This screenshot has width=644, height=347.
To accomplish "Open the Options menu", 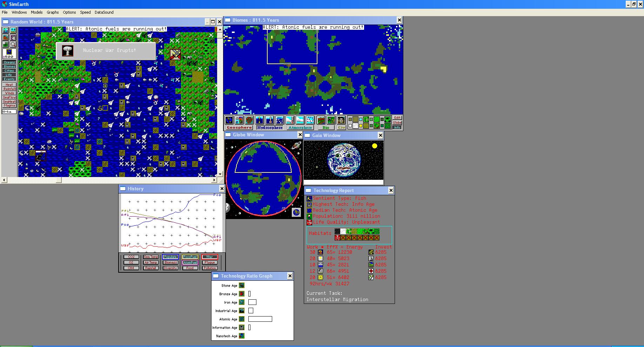I will 69,12.
